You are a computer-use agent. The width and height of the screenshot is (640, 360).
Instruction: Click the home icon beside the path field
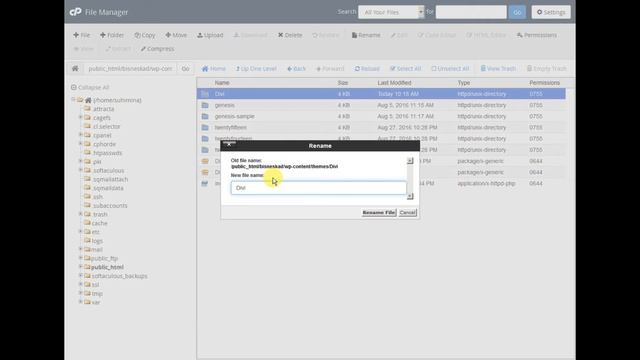75,69
